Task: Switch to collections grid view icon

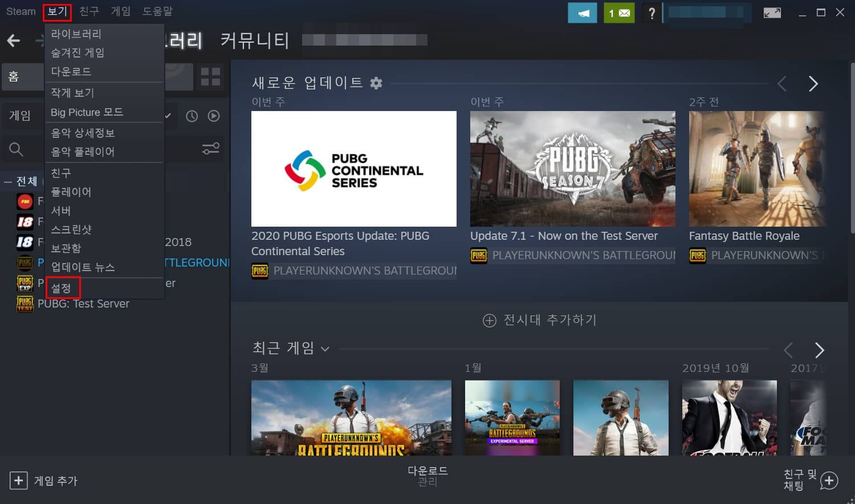Action: 210,77
